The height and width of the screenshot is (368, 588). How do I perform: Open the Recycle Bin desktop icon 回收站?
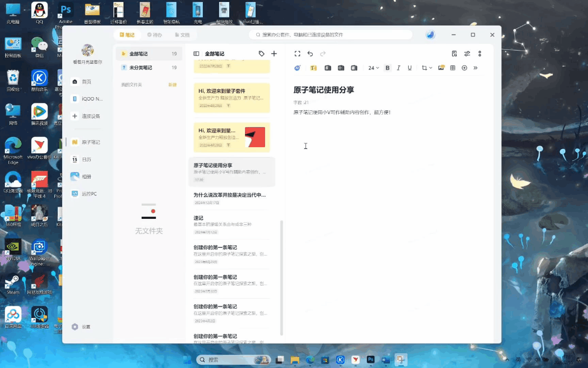tap(13, 80)
